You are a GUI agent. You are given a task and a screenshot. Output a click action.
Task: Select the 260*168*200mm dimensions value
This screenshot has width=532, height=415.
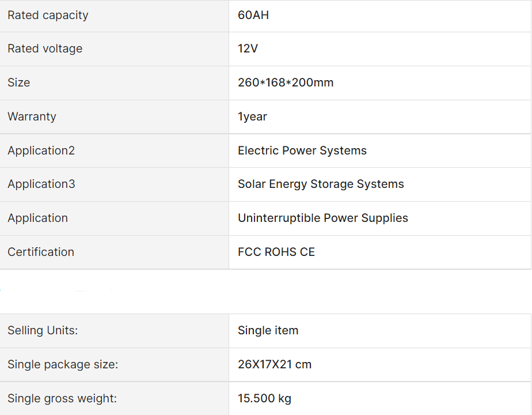click(286, 82)
